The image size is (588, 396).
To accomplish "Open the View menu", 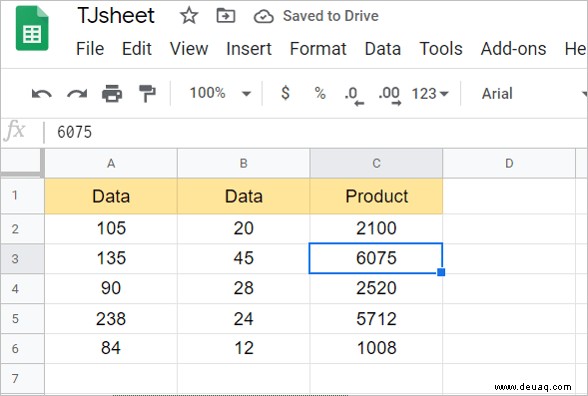I will 189,49.
